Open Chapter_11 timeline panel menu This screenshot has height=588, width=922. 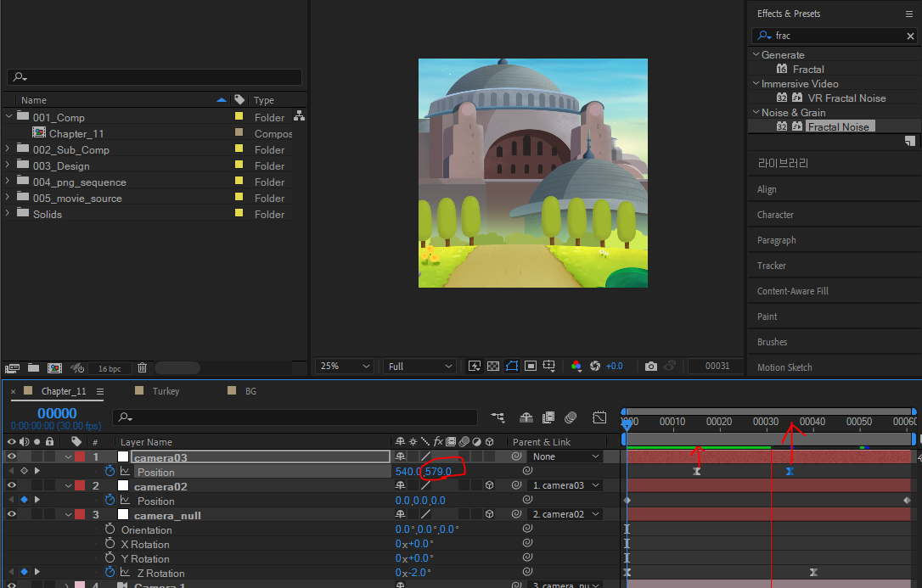(x=100, y=391)
